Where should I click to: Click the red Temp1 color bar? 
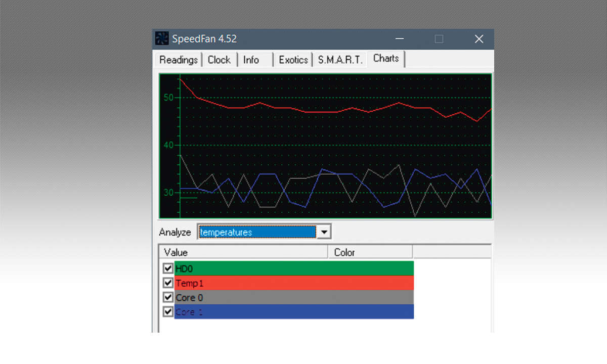(x=294, y=283)
